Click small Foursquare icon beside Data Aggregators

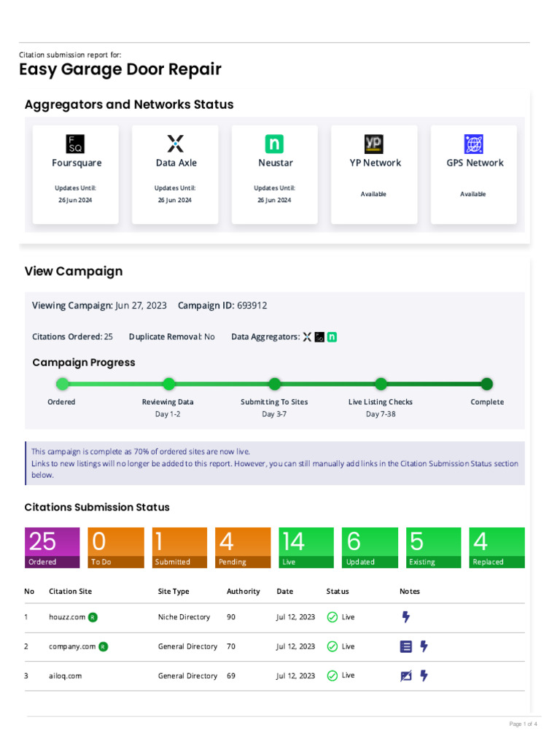(x=319, y=337)
